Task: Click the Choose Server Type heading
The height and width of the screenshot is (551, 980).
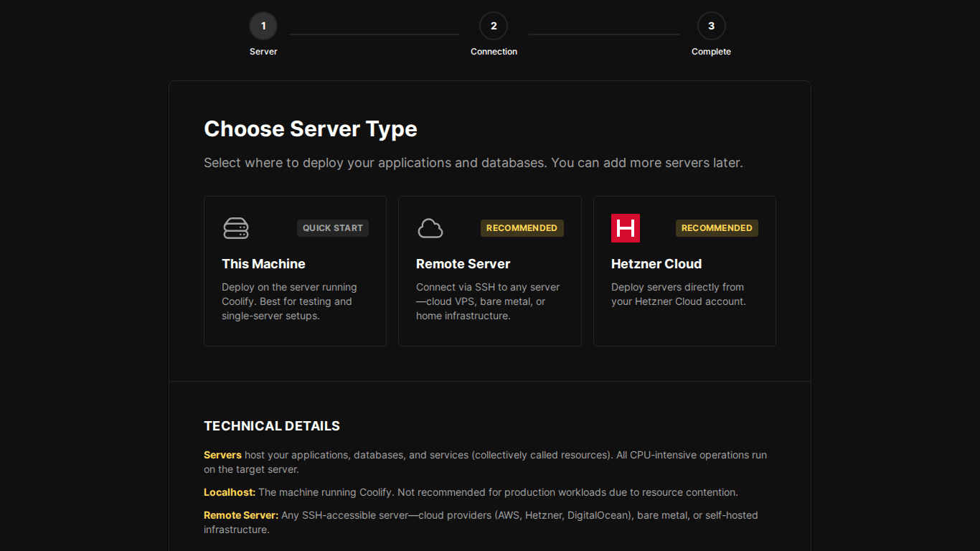Action: coord(311,129)
